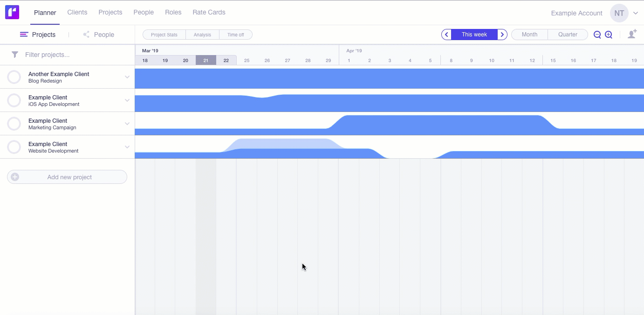
Task: Switch to the People view in sidebar
Action: [x=99, y=35]
